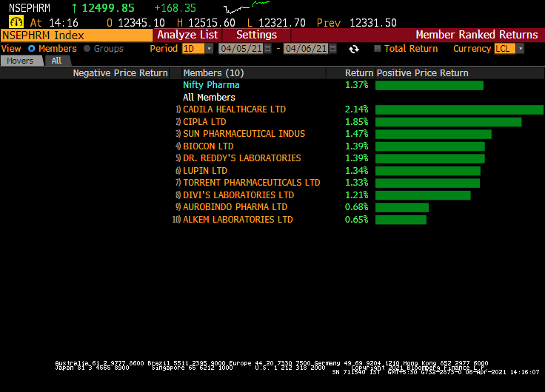Sort by the Return column header
The height and width of the screenshot is (392, 545).
click(x=358, y=73)
